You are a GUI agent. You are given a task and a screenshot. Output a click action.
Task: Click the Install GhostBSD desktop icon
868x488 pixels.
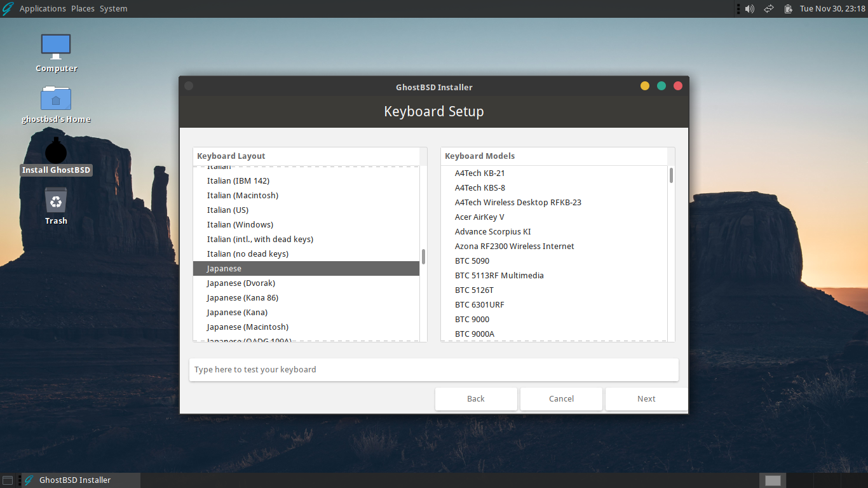coord(56,151)
